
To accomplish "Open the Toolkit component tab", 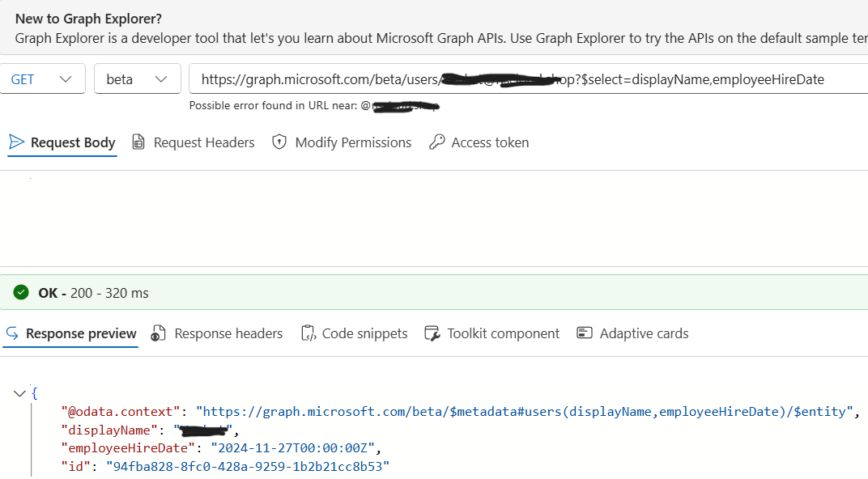I will click(x=492, y=333).
